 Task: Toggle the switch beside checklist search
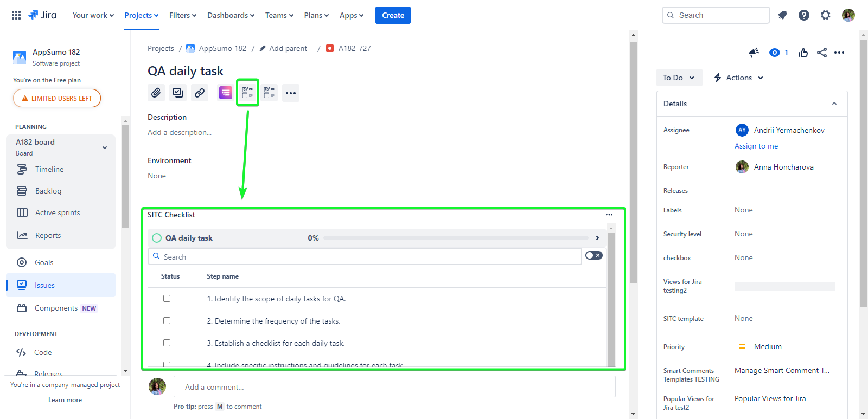point(593,255)
